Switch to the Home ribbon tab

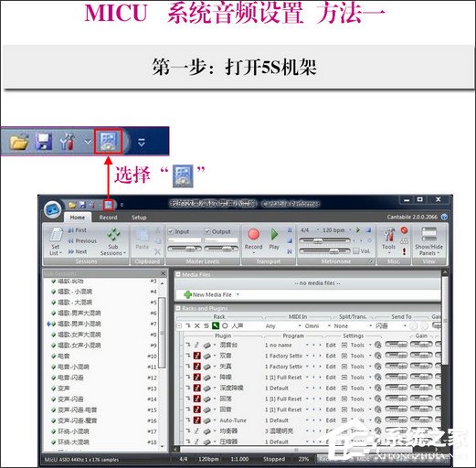[x=78, y=218]
